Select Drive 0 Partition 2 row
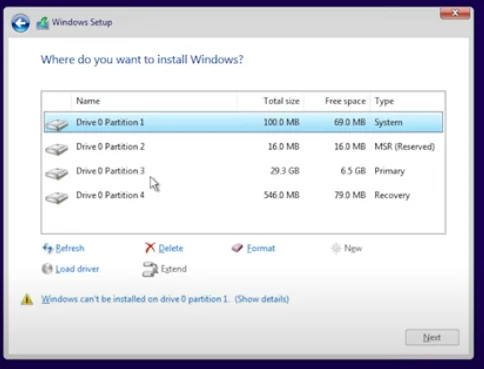 (x=243, y=147)
